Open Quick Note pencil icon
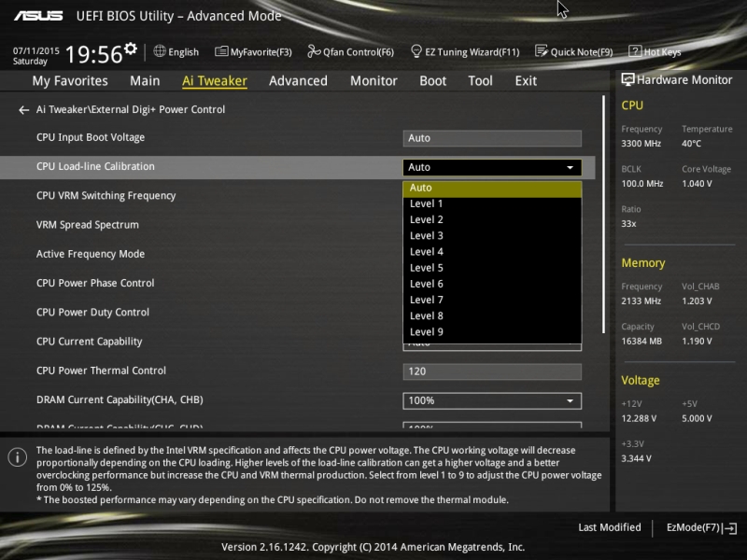 [x=542, y=51]
